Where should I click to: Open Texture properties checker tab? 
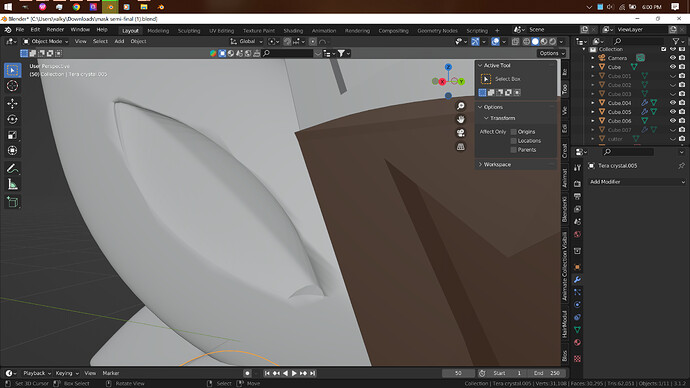pos(577,359)
